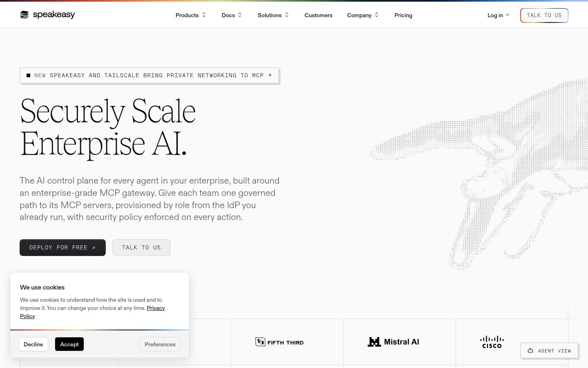588x368 pixels.
Task: Expand the Solutions chevron in navigation
Action: 287,15
